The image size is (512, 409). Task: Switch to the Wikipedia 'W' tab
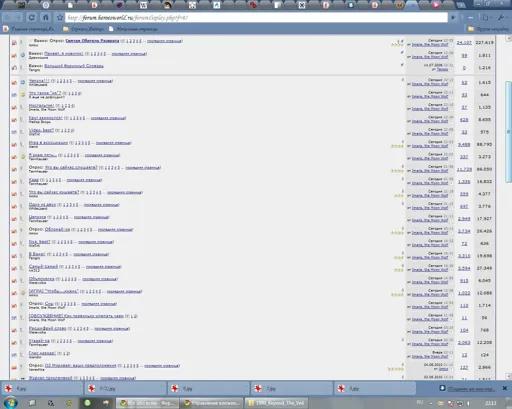click(x=143, y=5)
